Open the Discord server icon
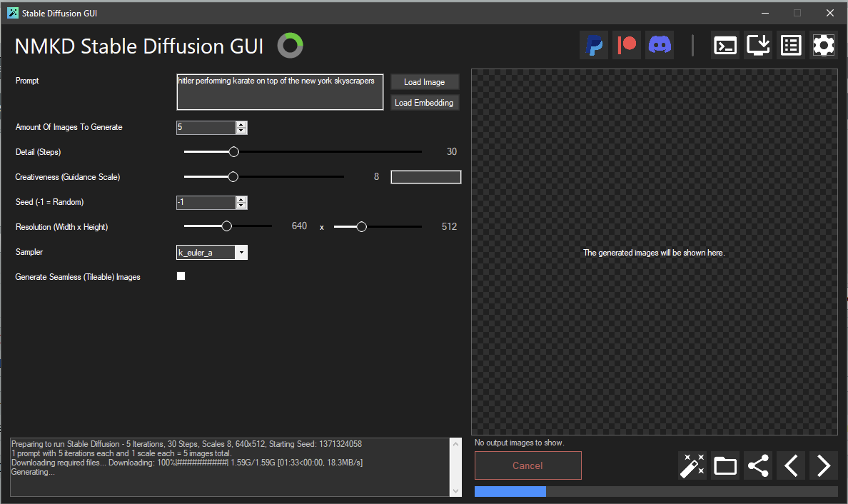 click(x=660, y=45)
